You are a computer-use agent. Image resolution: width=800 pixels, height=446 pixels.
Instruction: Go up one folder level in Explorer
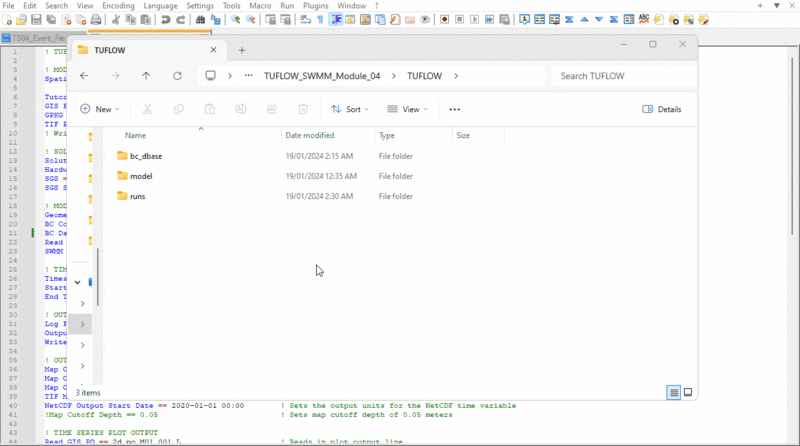[x=146, y=76]
